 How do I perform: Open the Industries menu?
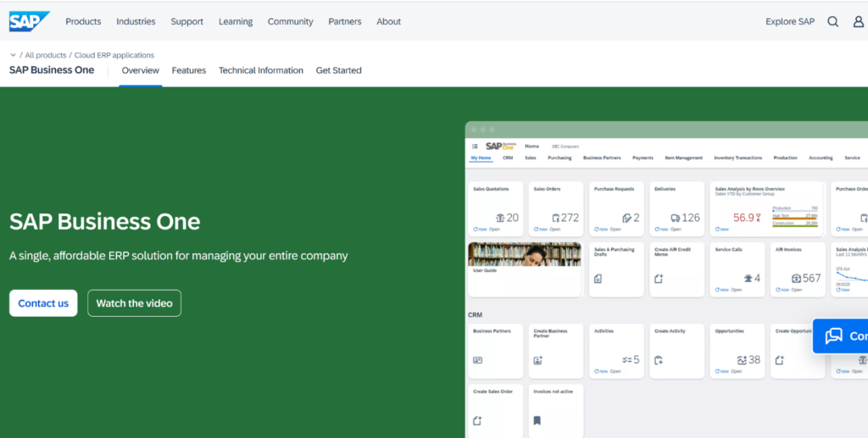(x=136, y=21)
